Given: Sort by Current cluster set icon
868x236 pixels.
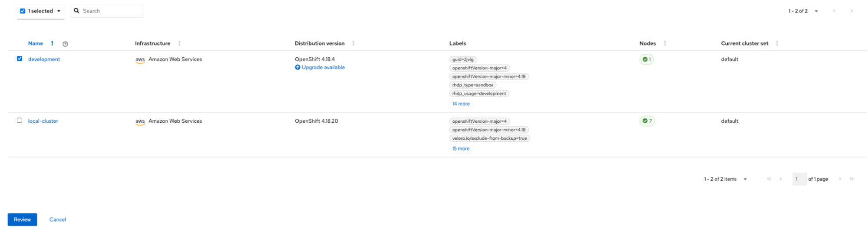Looking at the screenshot, I should pos(777,43).
